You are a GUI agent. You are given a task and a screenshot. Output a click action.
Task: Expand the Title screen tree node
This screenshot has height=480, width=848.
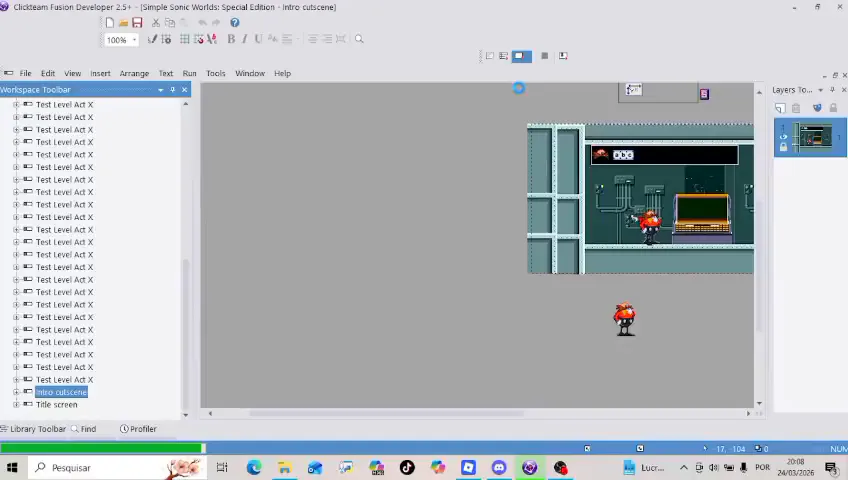click(16, 404)
